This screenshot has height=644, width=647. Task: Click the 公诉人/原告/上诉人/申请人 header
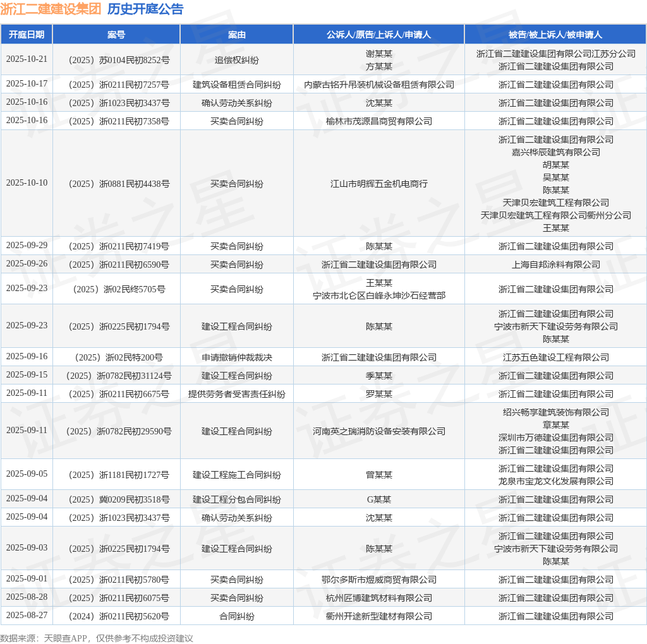379,35
